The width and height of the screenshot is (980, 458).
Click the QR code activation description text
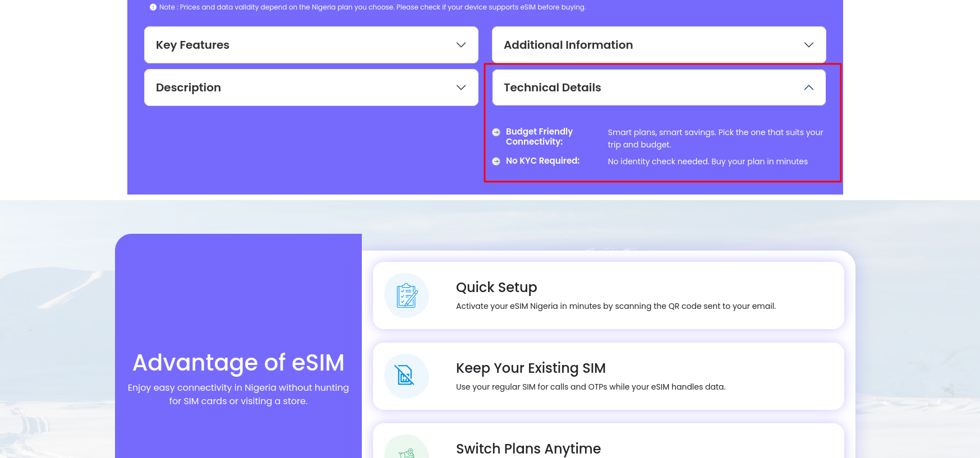pos(615,306)
